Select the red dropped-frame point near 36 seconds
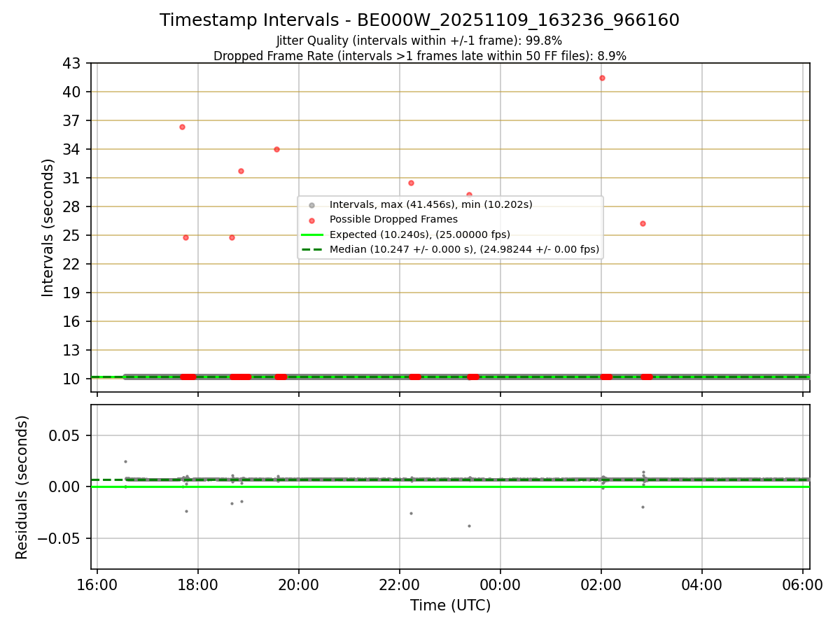 click(182, 127)
